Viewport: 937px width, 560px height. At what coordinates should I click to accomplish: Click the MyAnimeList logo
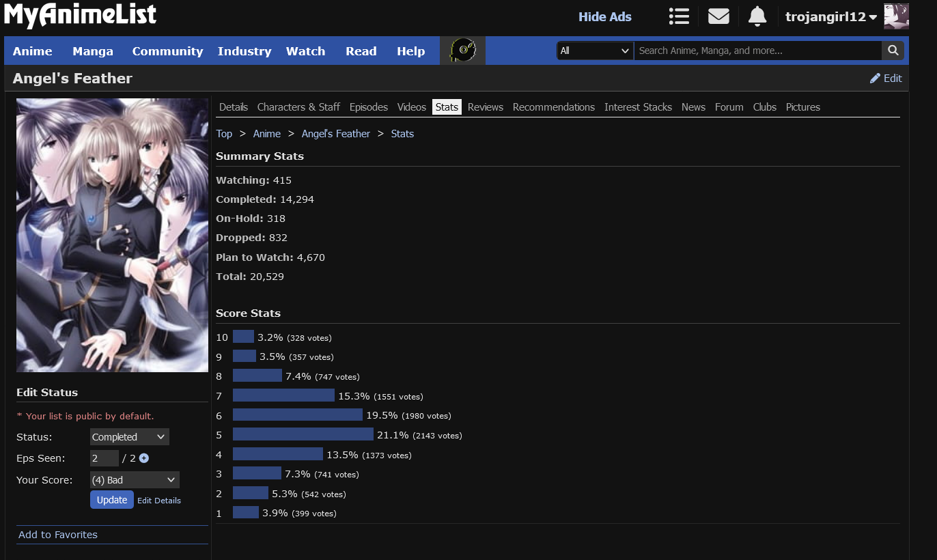[x=81, y=16]
